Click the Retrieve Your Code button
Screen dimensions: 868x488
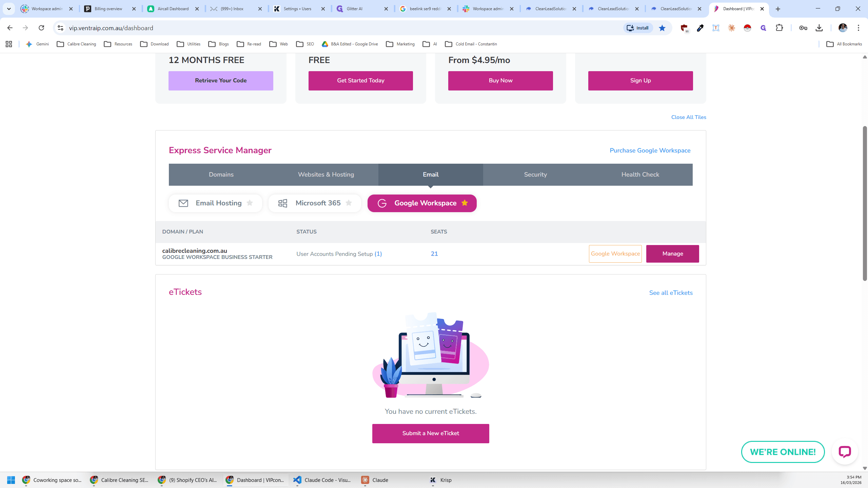[221, 81]
